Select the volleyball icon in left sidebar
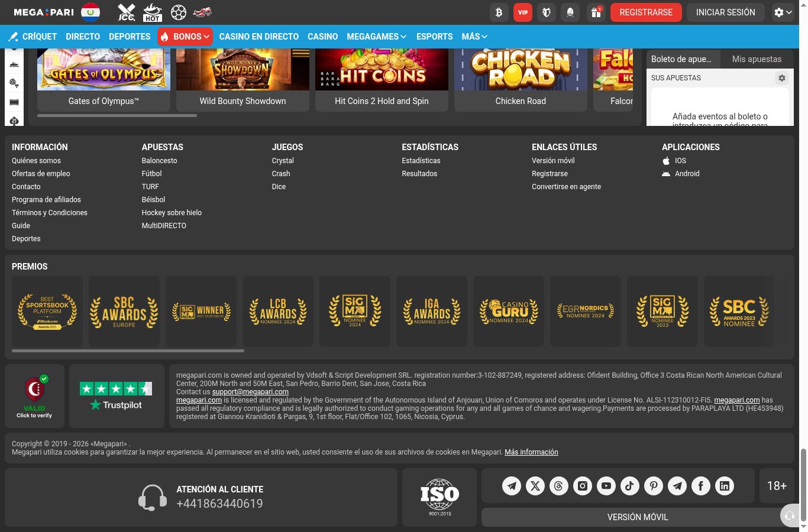The height and width of the screenshot is (532, 808). pyautogui.click(x=14, y=83)
